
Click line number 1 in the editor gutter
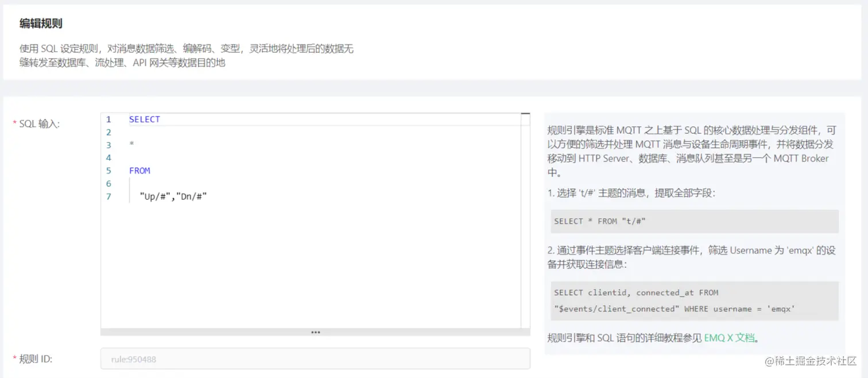point(109,119)
